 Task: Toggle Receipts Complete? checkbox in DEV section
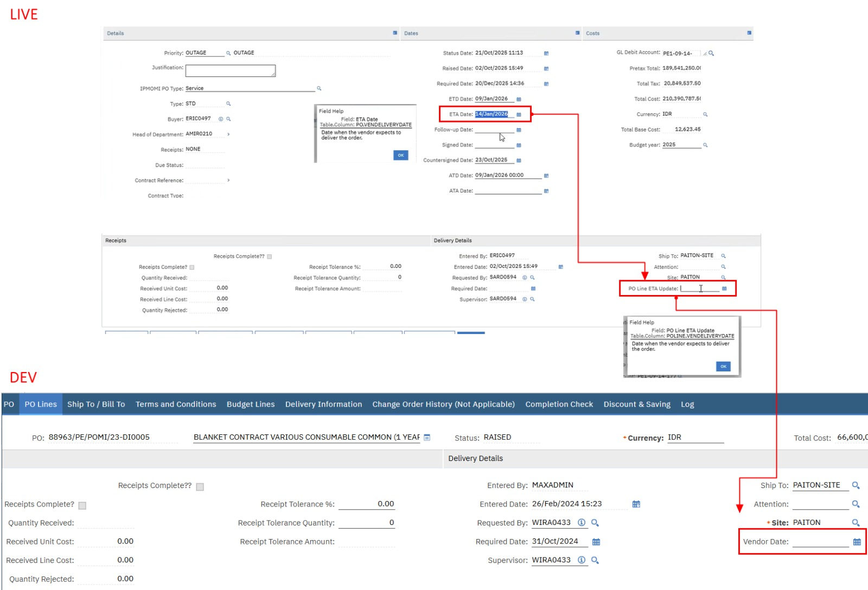click(x=82, y=505)
